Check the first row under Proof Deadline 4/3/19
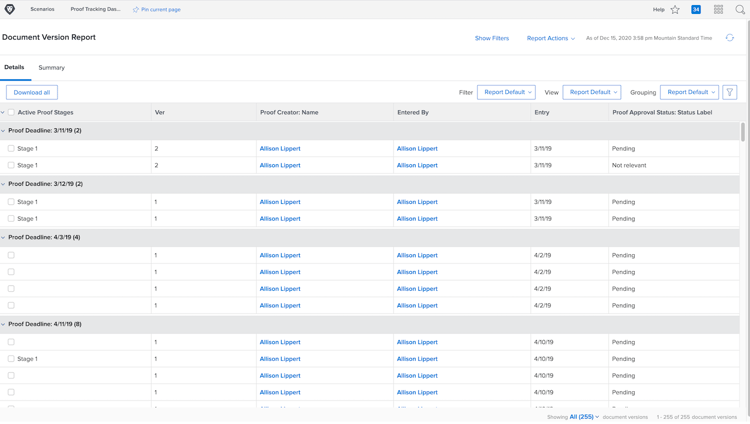Viewport: 750px width, 424px height. pyautogui.click(x=11, y=256)
